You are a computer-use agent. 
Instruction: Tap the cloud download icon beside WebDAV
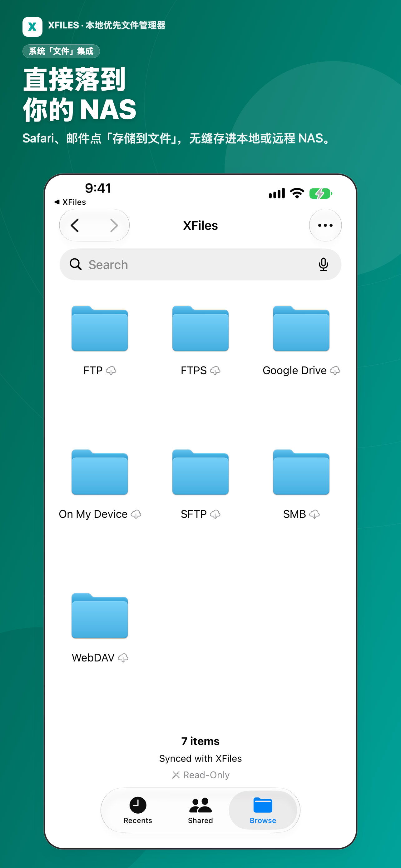[123, 658]
